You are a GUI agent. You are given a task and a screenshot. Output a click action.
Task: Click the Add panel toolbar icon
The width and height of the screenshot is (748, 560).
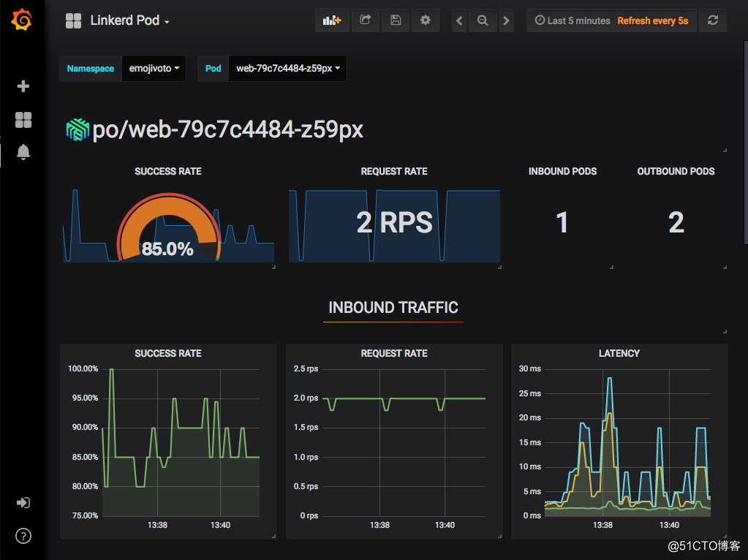point(332,20)
